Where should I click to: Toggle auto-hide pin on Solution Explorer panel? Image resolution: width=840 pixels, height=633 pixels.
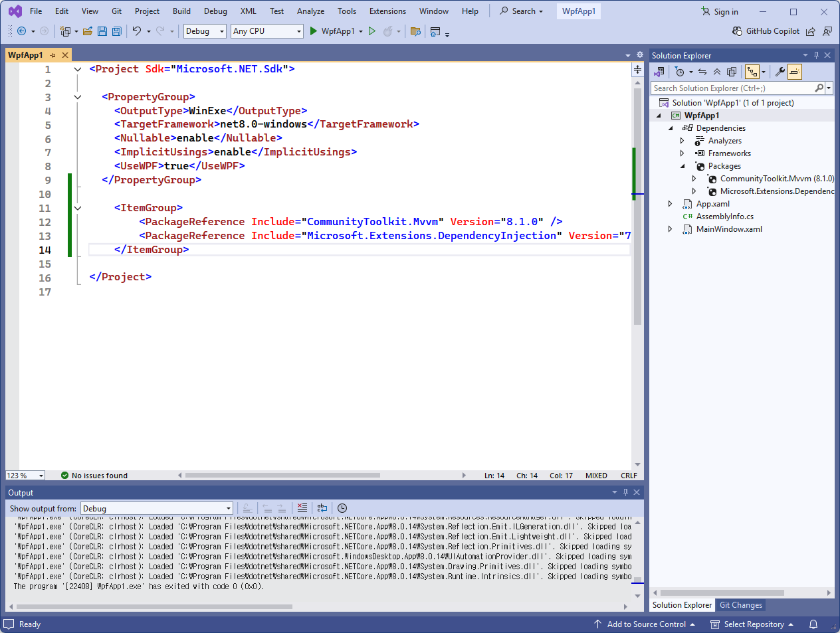point(817,55)
